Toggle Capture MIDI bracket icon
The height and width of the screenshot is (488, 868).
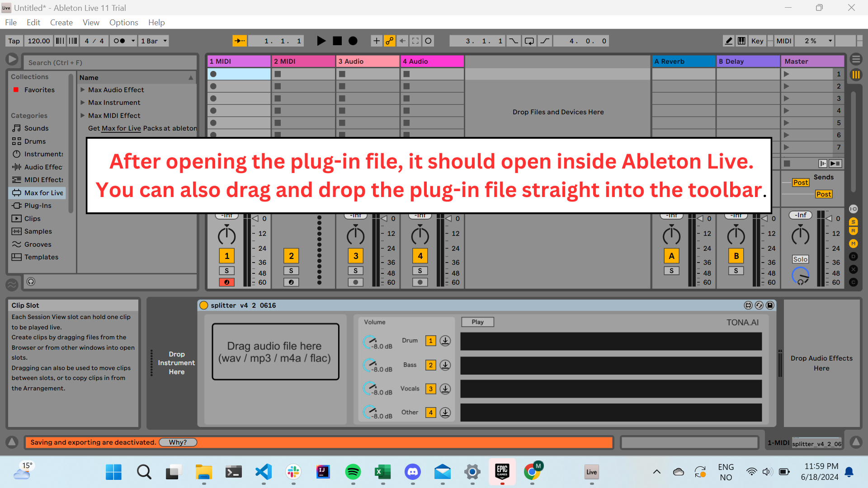coord(415,41)
